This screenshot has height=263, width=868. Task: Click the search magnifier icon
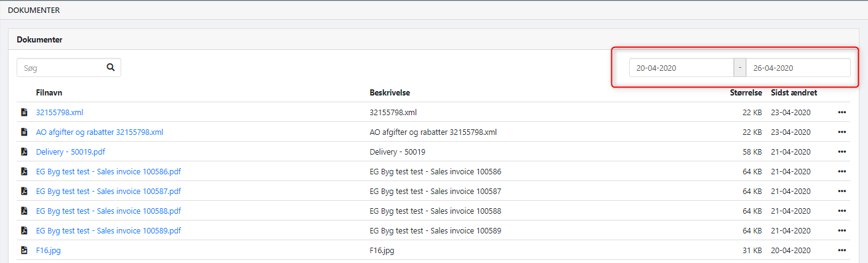[x=111, y=68]
